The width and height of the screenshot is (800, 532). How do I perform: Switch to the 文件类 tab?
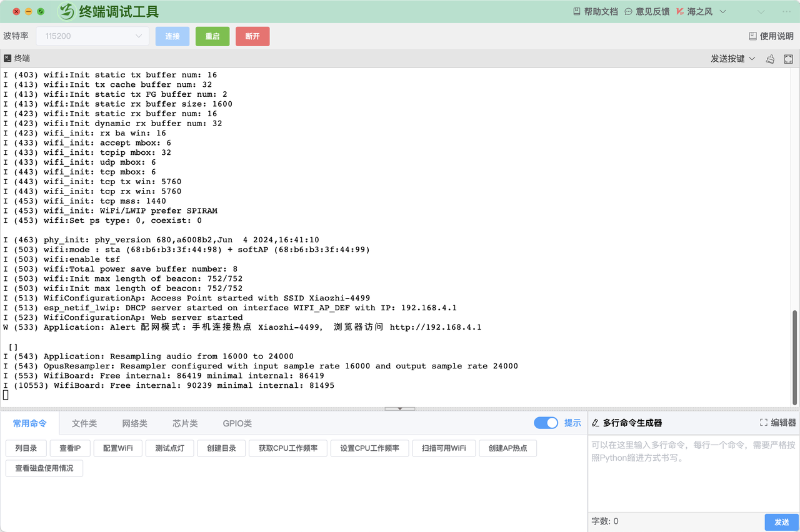point(84,423)
